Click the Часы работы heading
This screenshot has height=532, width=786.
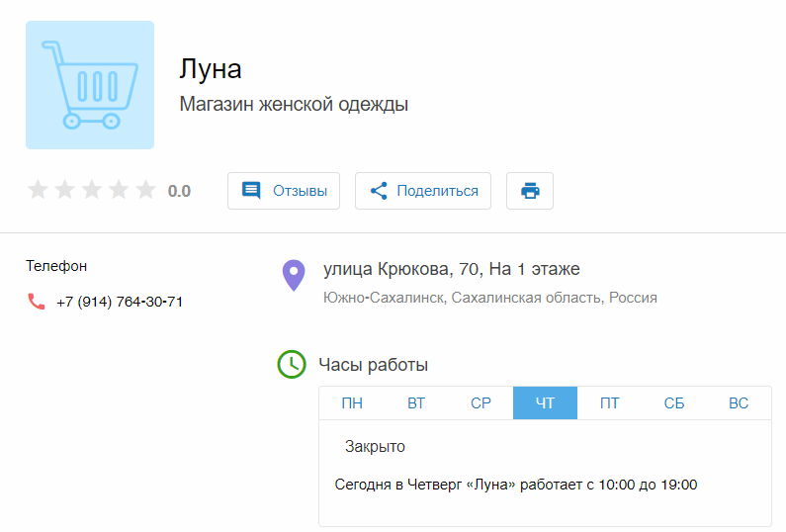[374, 365]
